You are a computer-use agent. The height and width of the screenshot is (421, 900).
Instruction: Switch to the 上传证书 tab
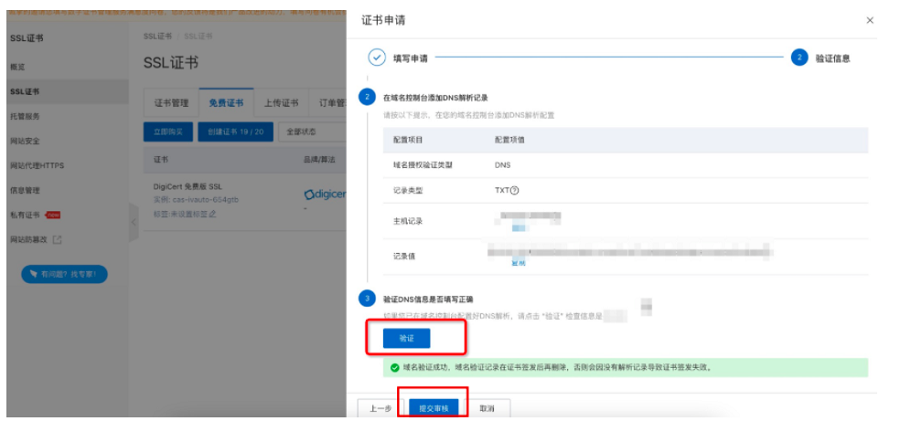[281, 103]
